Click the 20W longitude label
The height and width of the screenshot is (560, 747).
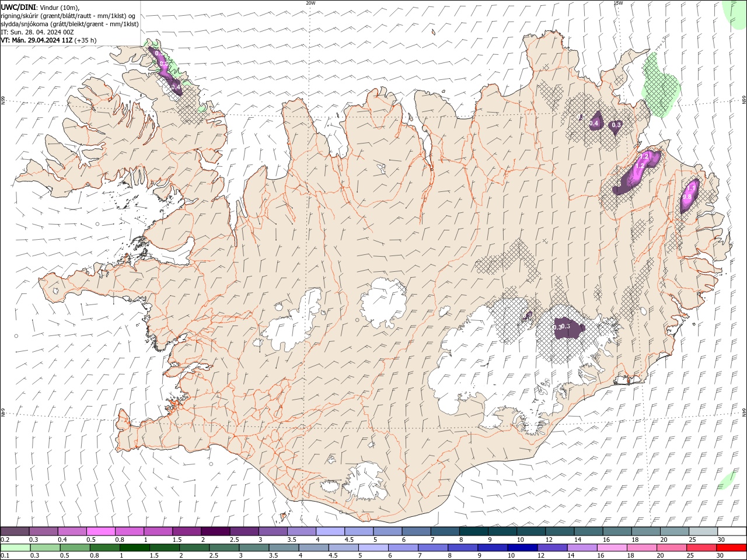(310, 3)
